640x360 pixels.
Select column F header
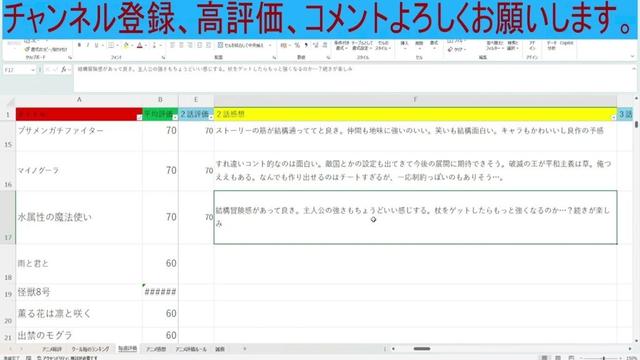[415, 100]
